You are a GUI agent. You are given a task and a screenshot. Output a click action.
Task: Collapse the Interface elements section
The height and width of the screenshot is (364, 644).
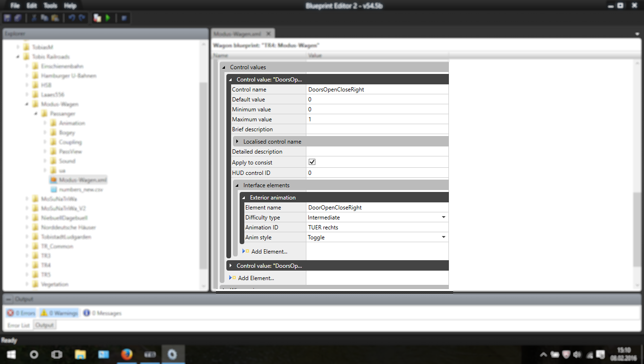(237, 185)
